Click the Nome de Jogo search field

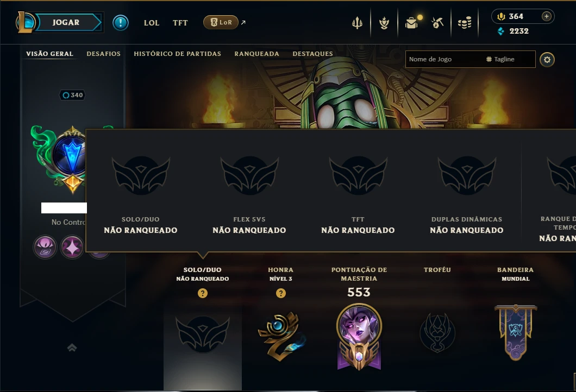coord(444,59)
